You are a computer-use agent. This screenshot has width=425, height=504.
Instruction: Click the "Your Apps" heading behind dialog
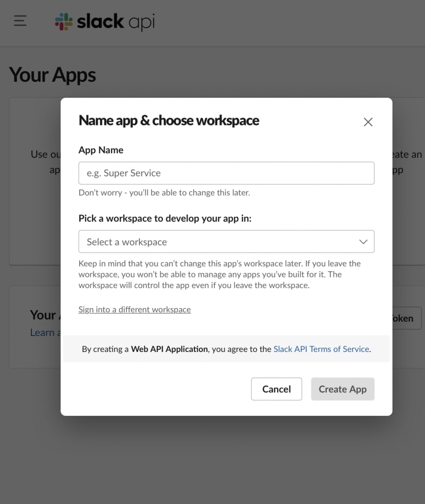pyautogui.click(x=53, y=75)
